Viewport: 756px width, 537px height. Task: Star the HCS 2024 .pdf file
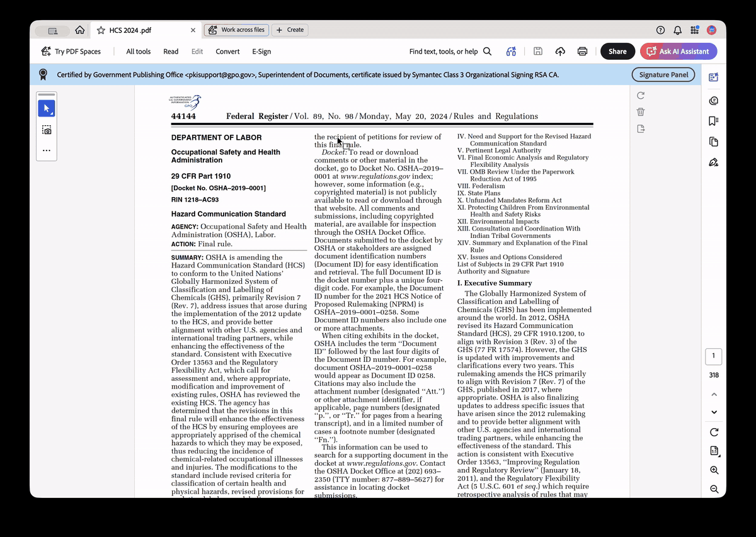click(101, 30)
